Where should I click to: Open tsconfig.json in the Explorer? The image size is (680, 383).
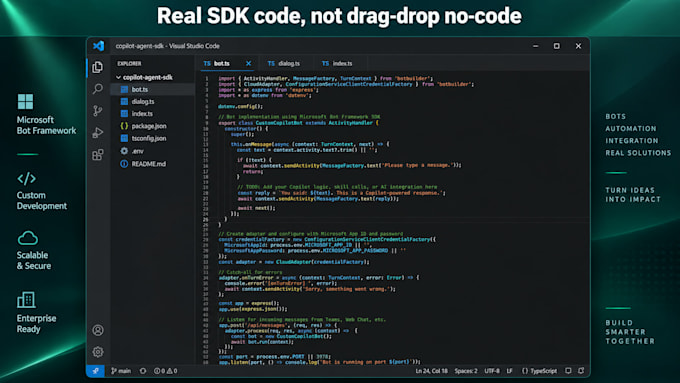(152, 138)
